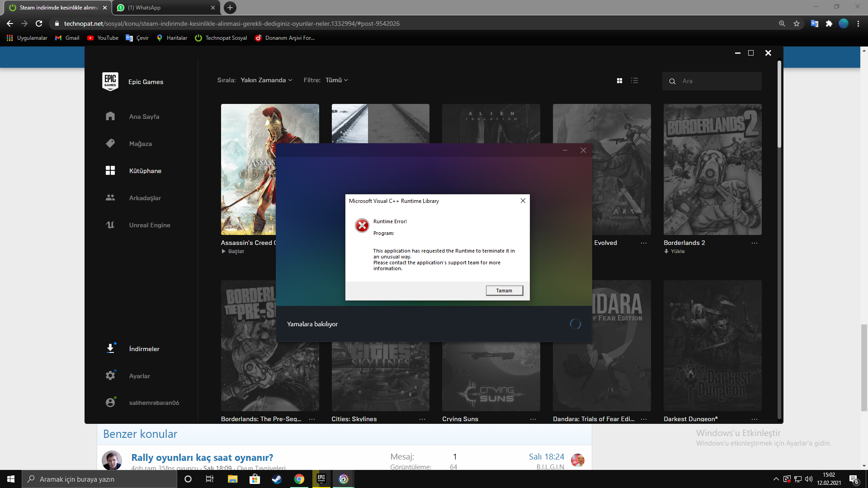Click the Steam icon in taskbar
The image size is (868, 488).
(x=277, y=479)
